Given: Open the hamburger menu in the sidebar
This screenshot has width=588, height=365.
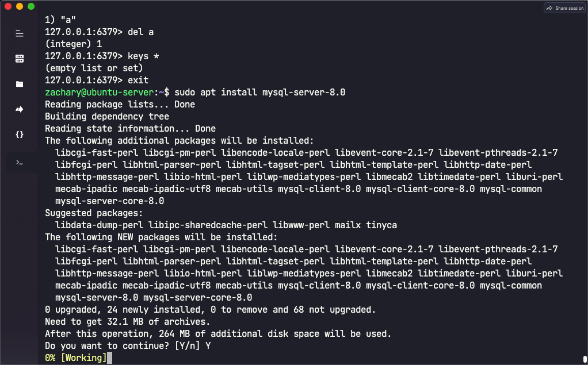Looking at the screenshot, I should tap(20, 33).
